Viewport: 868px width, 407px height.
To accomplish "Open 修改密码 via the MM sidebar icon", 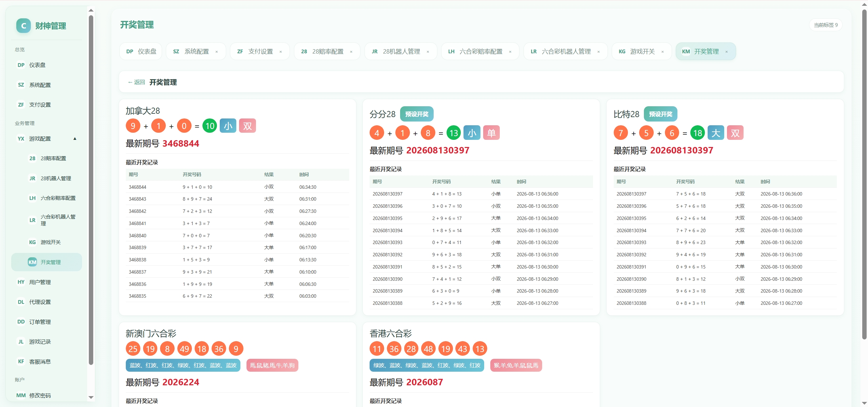I will 21,395.
